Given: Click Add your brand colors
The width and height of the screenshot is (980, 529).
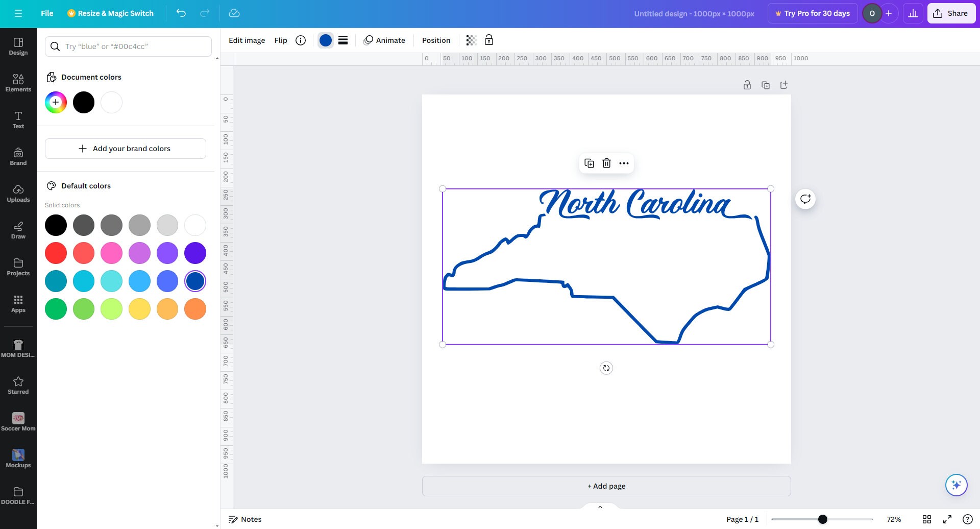Looking at the screenshot, I should coord(125,148).
